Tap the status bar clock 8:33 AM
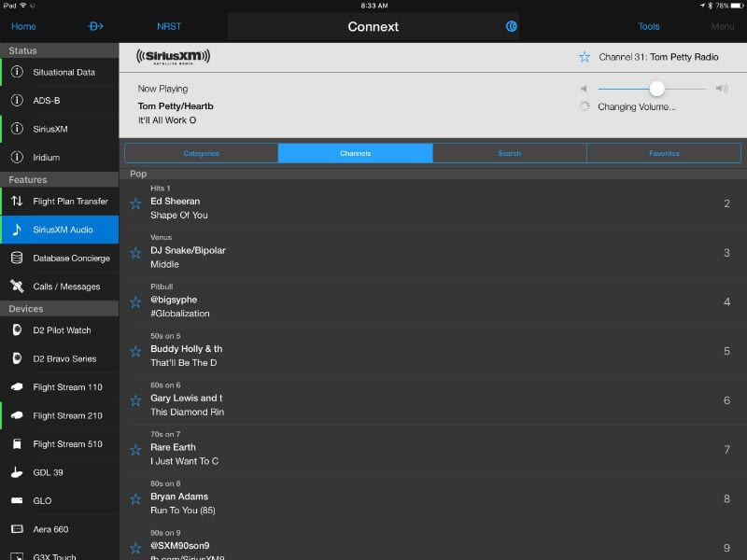Viewport: 747px width, 560px height. [374, 6]
